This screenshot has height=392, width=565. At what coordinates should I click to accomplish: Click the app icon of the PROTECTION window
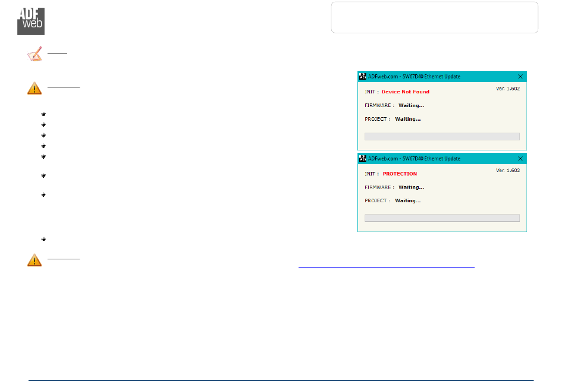click(x=363, y=159)
